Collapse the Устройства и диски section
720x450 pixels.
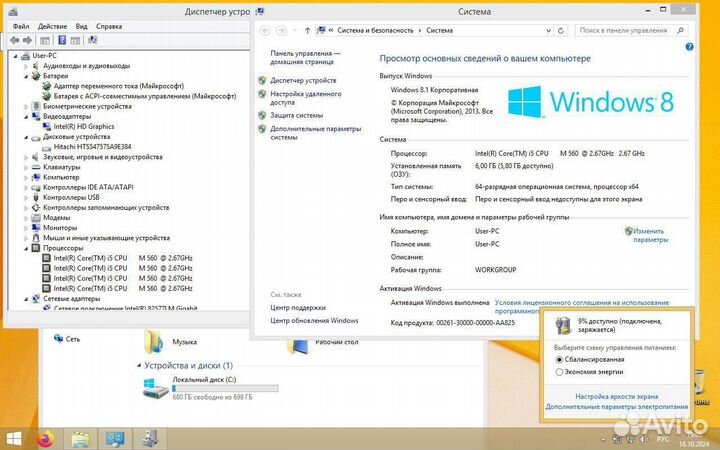[x=139, y=366]
